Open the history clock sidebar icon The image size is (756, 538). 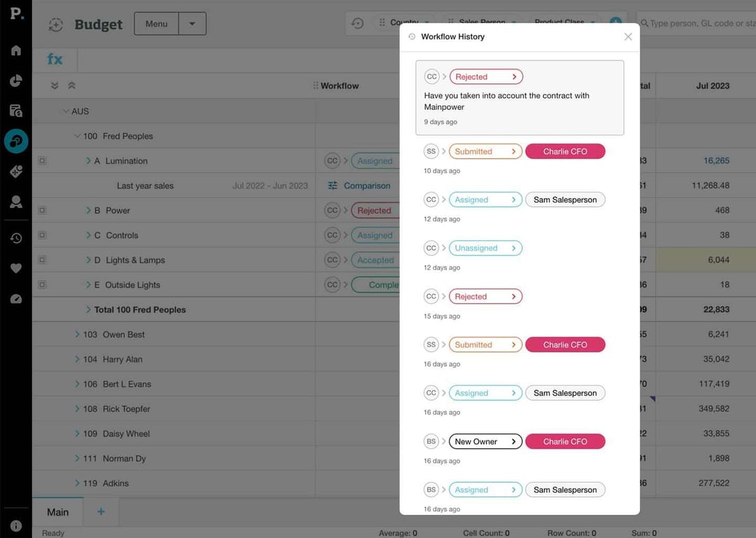pyautogui.click(x=16, y=238)
